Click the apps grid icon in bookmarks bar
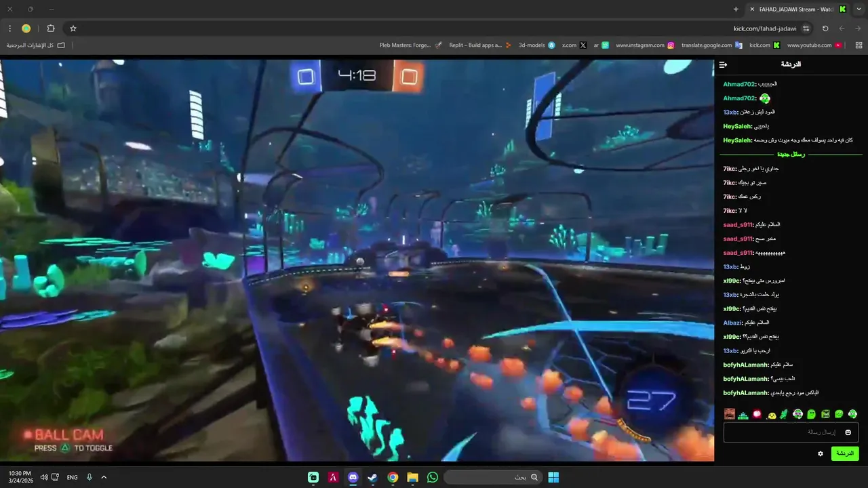Screen dimensions: 868x488 point(859,45)
